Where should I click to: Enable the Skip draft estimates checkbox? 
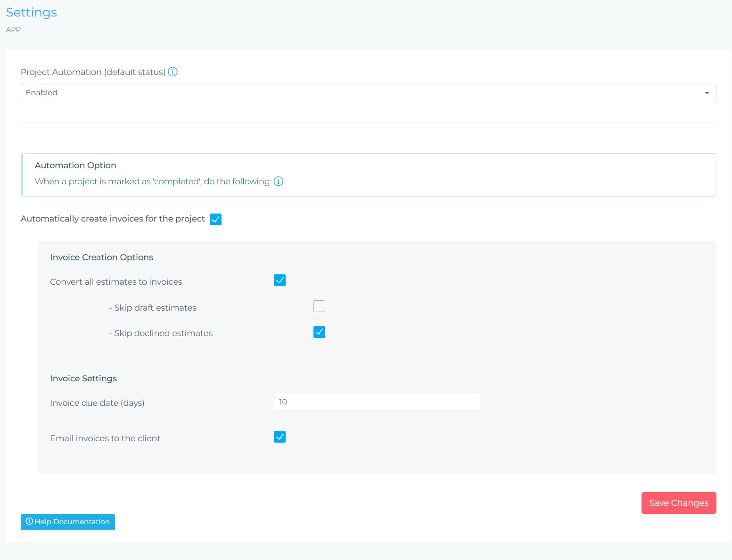coord(319,306)
